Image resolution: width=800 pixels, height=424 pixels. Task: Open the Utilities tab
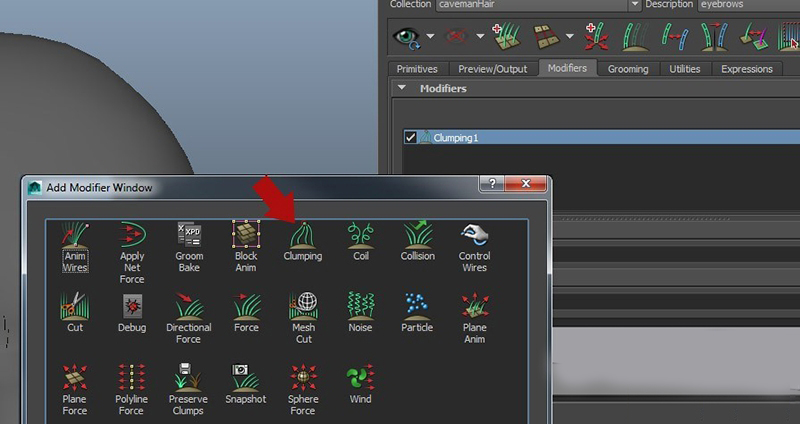tap(685, 69)
